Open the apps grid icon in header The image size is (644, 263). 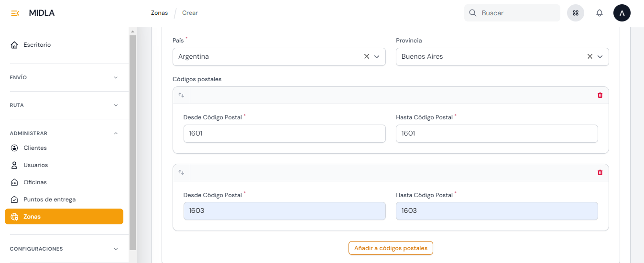[x=576, y=13]
